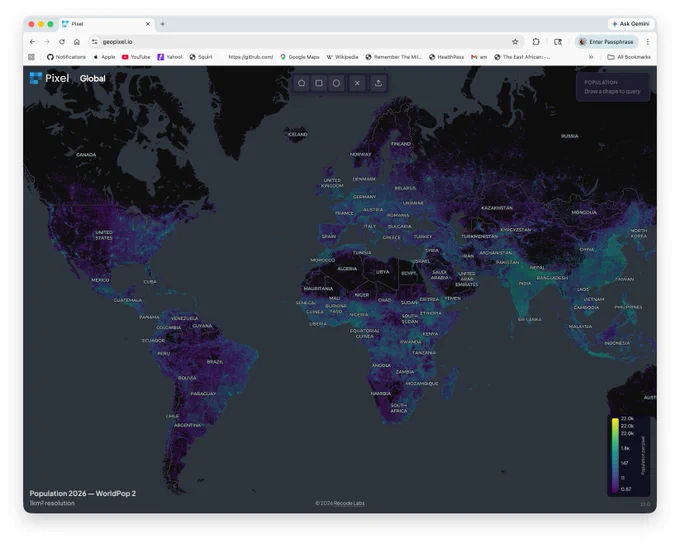Click the BRAZIL map label
The image size is (680, 544).
pos(215,361)
